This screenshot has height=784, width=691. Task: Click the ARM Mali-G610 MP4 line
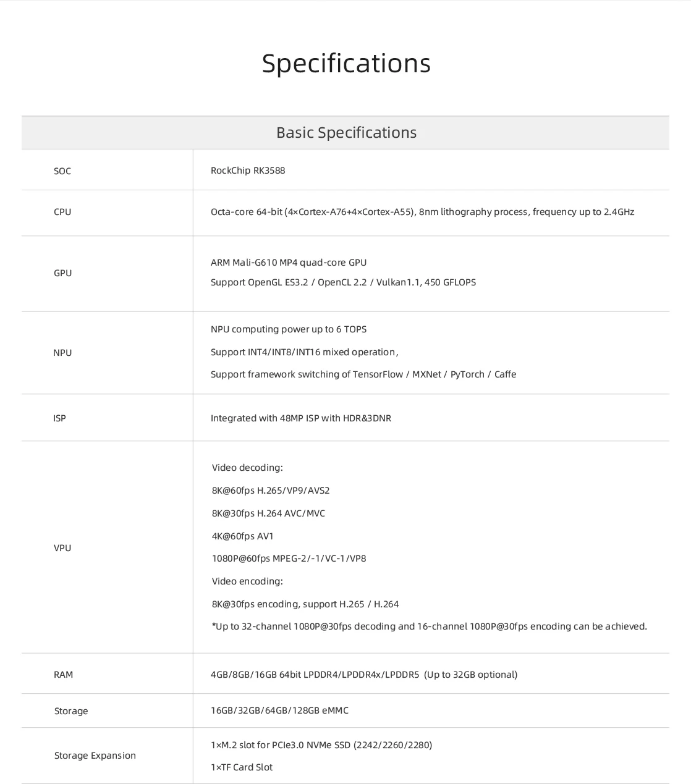coord(289,263)
